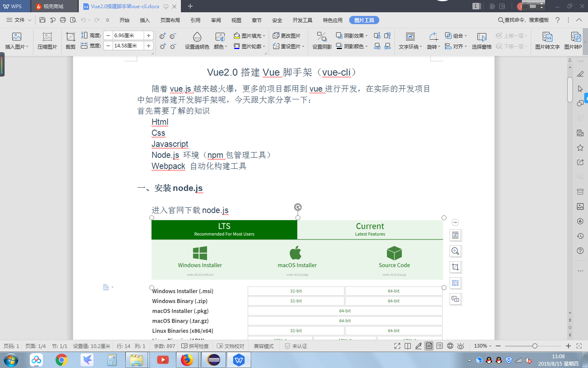This screenshot has height=368, width=588.
Task: Click the vertical scrollbar thumb
Action: 570,90
